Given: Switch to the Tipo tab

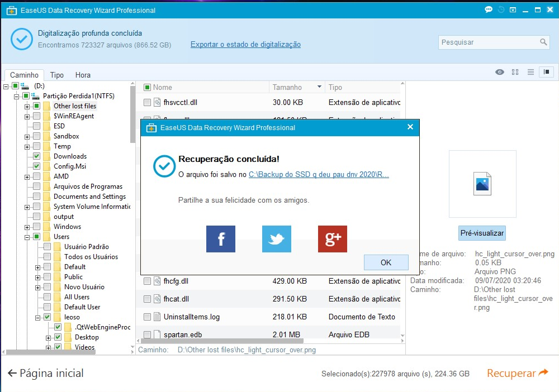Looking at the screenshot, I should [56, 75].
